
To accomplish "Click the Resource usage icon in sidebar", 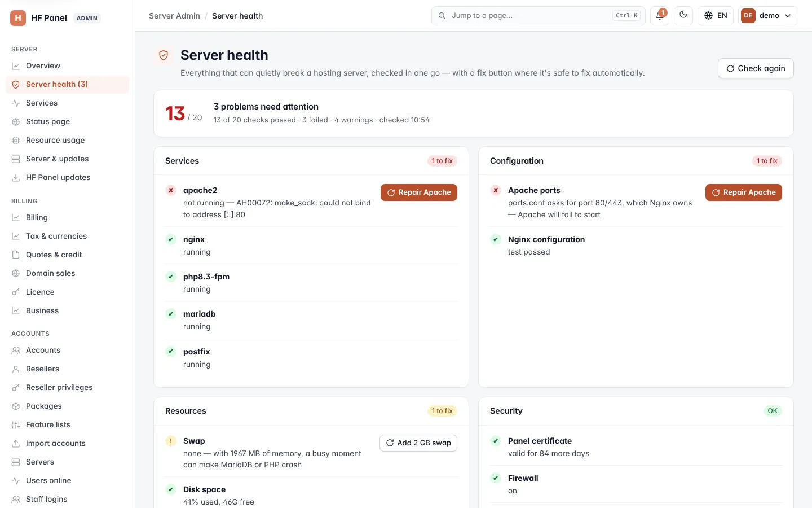I will point(16,140).
